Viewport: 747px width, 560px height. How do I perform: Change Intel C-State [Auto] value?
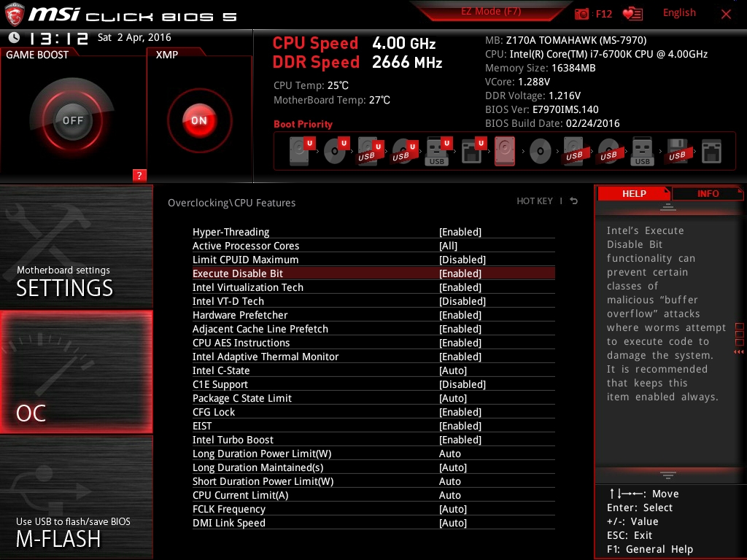pyautogui.click(x=452, y=370)
